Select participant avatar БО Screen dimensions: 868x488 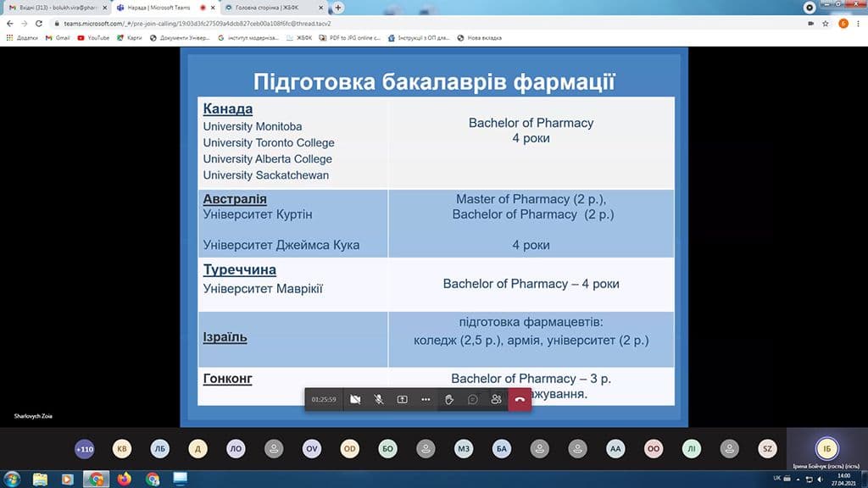click(x=387, y=449)
